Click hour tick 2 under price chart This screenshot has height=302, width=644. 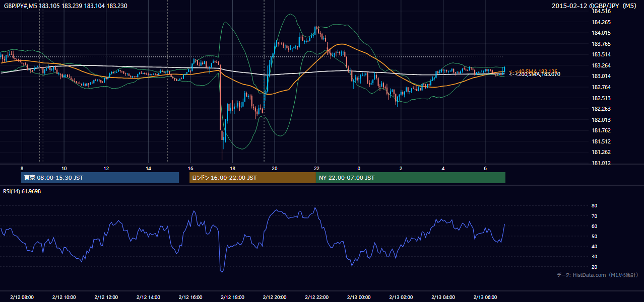click(x=401, y=168)
